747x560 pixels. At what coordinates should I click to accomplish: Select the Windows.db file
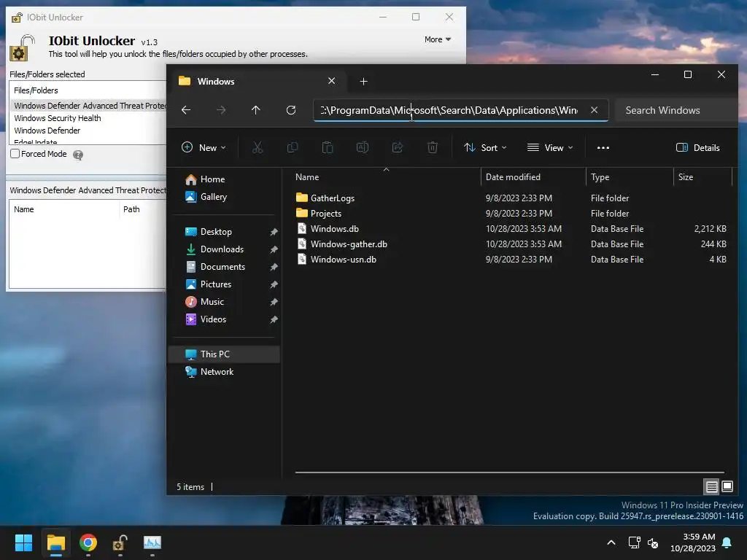pos(334,228)
